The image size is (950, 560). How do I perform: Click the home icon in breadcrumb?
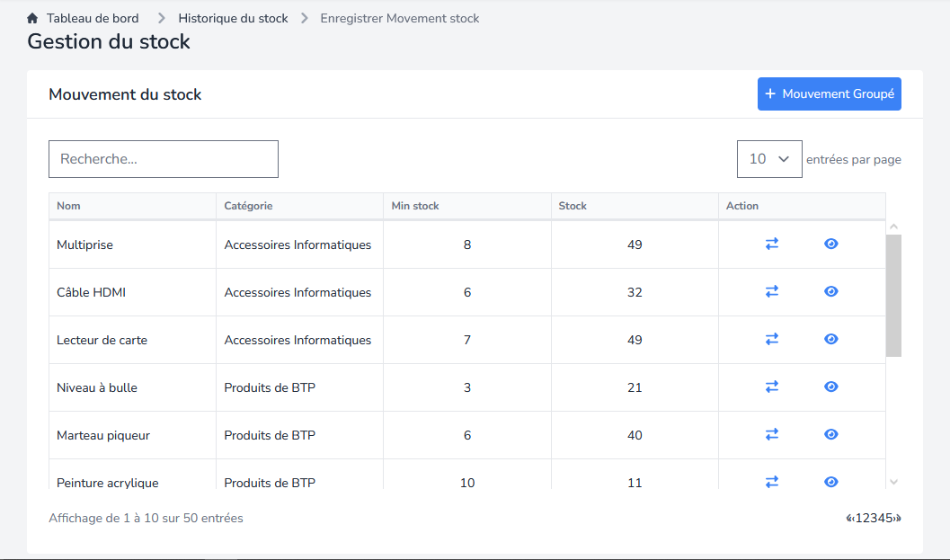[33, 18]
